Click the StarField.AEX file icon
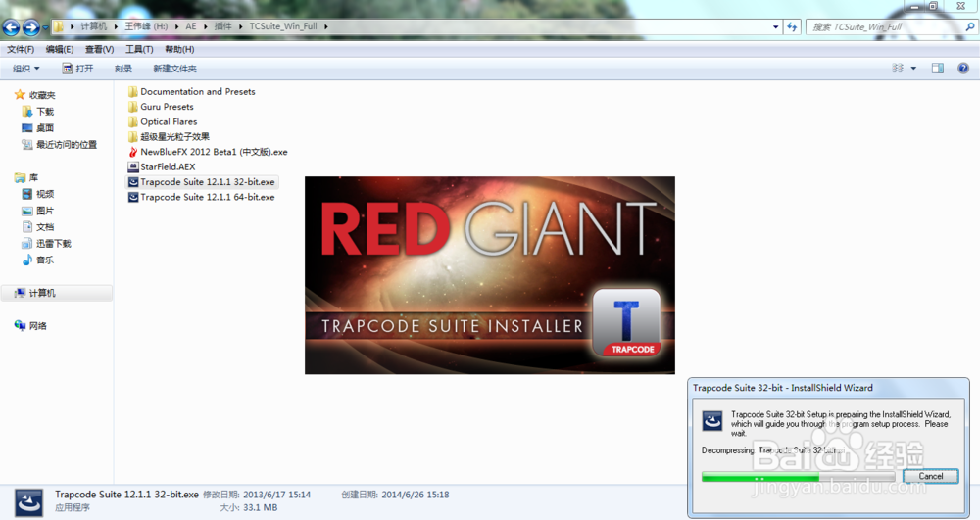This screenshot has height=520, width=980. [x=133, y=166]
